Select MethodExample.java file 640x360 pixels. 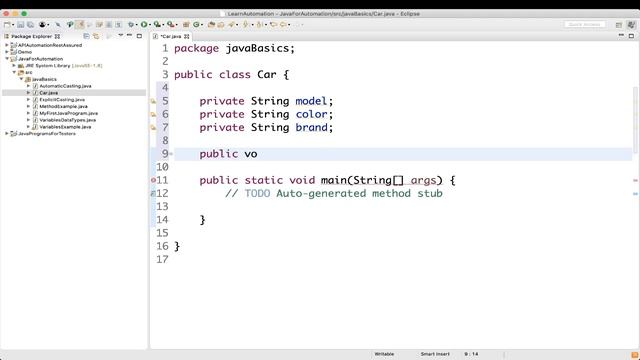tap(63, 107)
